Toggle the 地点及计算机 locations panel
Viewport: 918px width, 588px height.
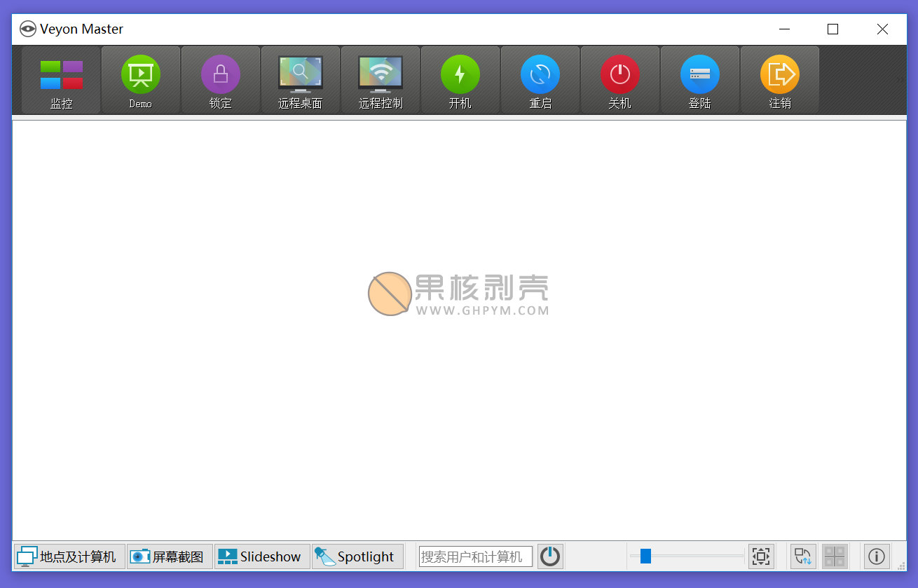pos(67,556)
